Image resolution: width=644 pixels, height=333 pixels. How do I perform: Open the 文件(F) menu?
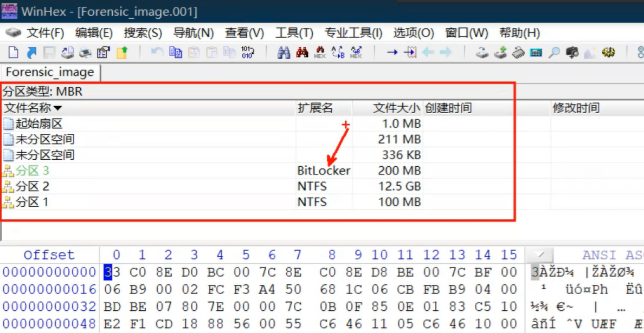pos(45,33)
